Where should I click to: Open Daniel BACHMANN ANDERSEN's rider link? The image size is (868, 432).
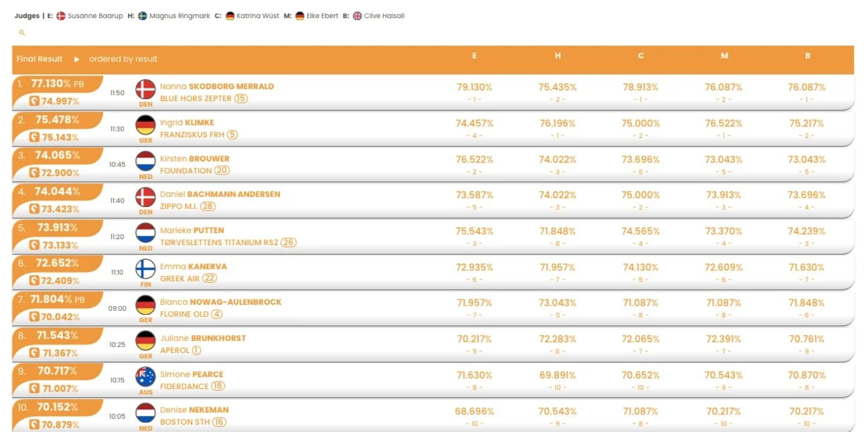(220, 194)
